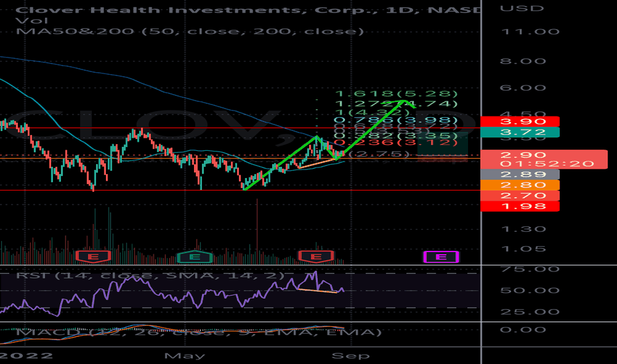The height and width of the screenshot is (364, 617).
Task: Select the 2.70 red price label
Action: pos(520,196)
